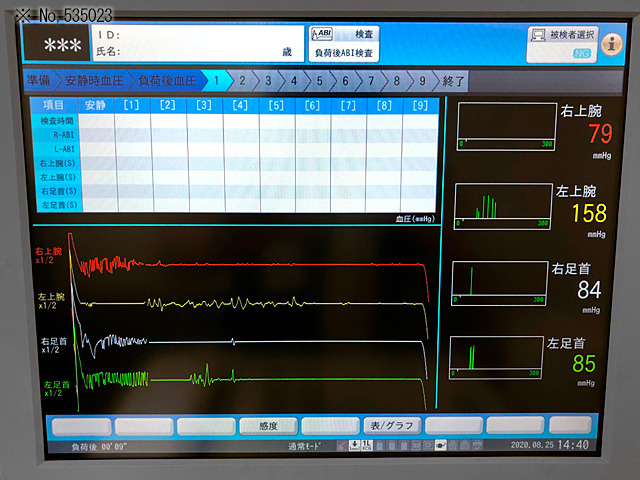Click the yellow 左上腕 x1/2 waveform label

tap(51, 301)
